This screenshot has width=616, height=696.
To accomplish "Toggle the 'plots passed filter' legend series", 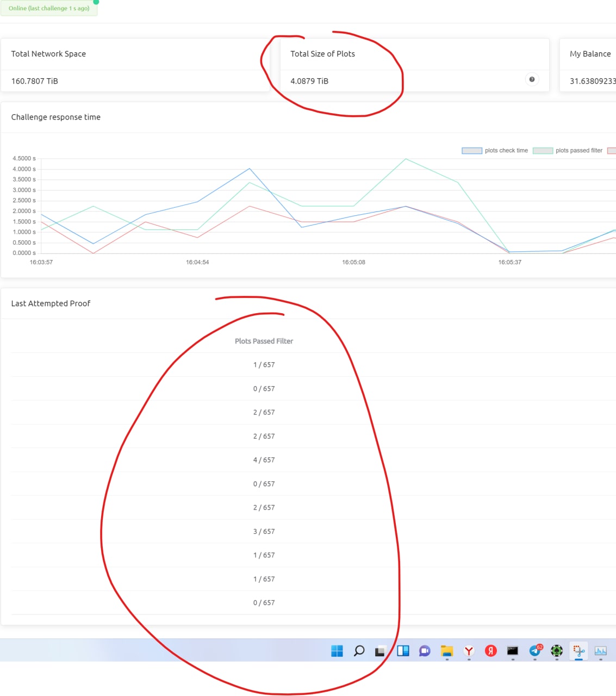I will [x=568, y=151].
